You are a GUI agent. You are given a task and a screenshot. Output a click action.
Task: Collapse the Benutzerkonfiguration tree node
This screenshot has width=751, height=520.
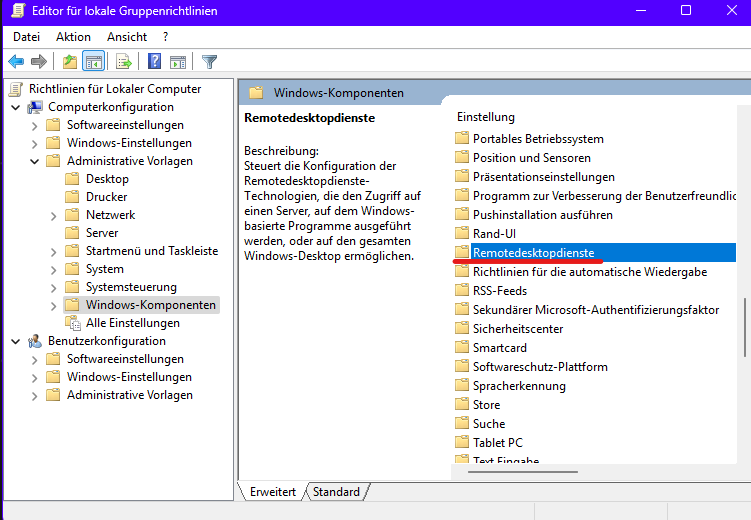(x=16, y=341)
